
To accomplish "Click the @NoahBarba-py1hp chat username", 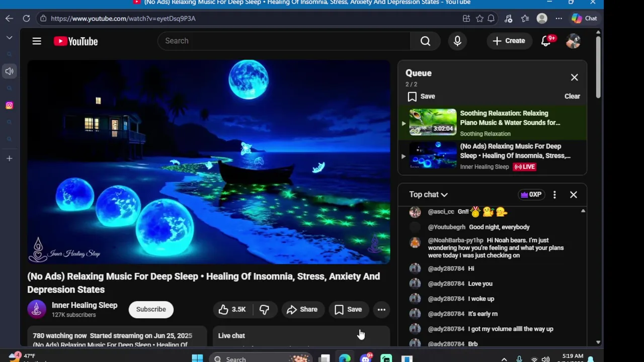I will (x=455, y=240).
